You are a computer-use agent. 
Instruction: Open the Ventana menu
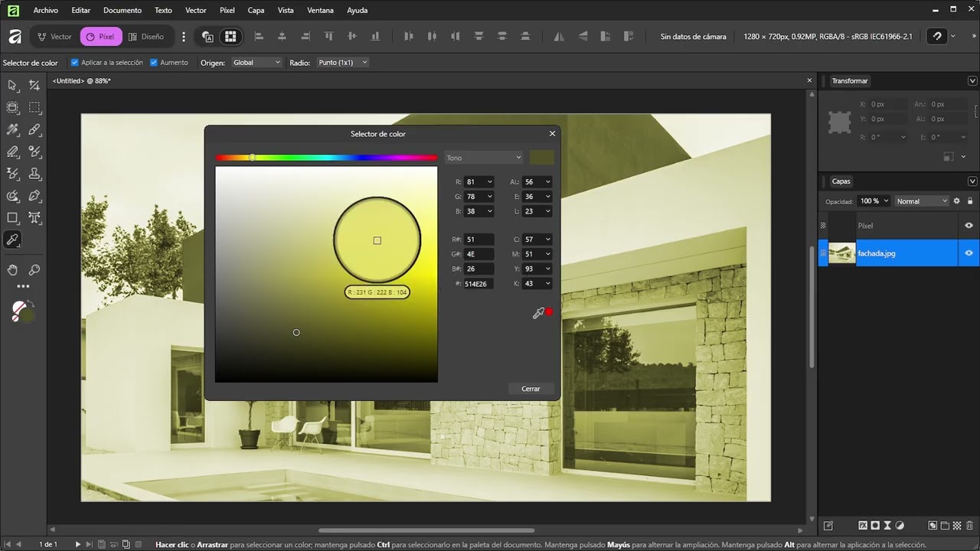point(320,11)
